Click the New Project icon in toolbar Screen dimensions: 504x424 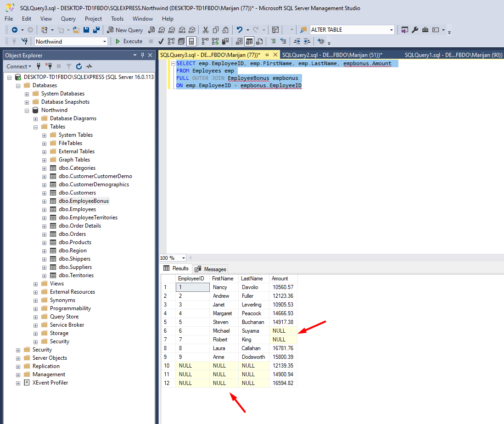44,30
